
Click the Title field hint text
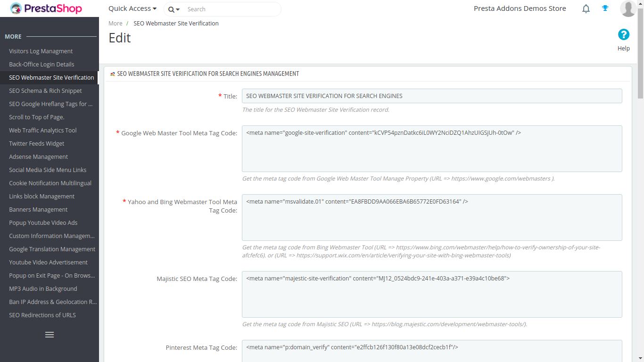click(316, 110)
